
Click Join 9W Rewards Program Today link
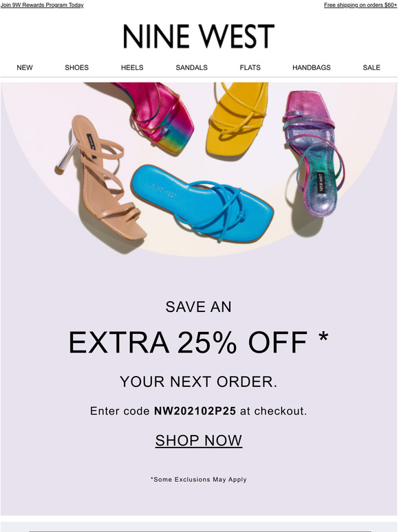[x=42, y=5]
